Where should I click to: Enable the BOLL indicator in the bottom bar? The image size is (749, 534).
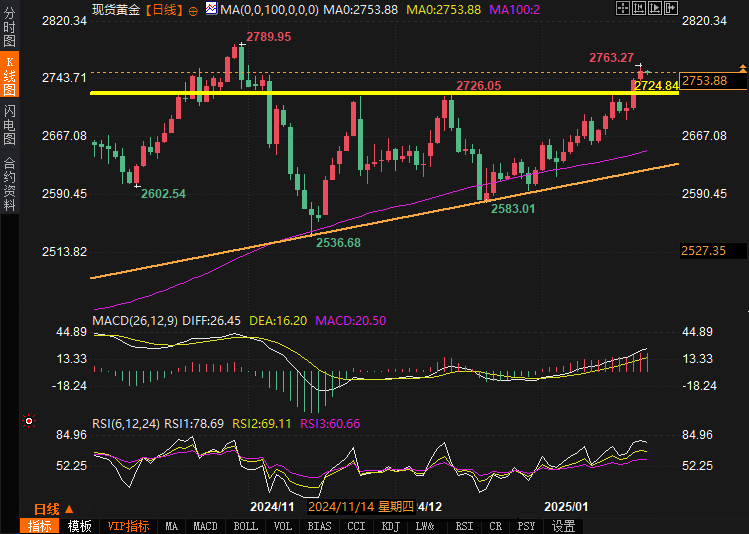coord(245,526)
